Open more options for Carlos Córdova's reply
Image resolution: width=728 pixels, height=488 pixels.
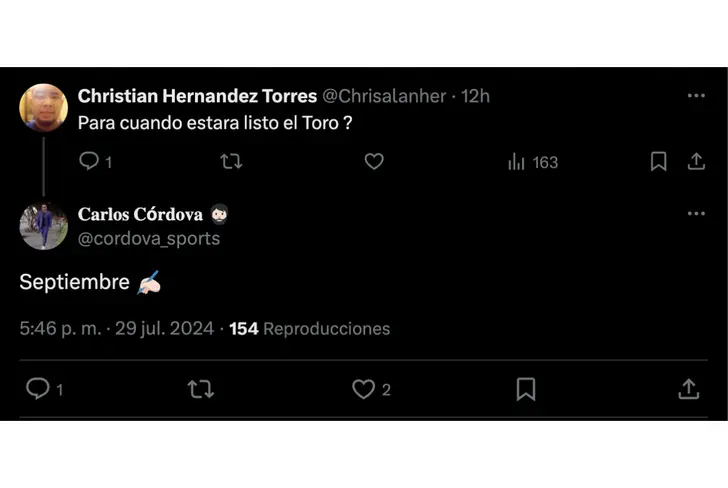coord(696,214)
